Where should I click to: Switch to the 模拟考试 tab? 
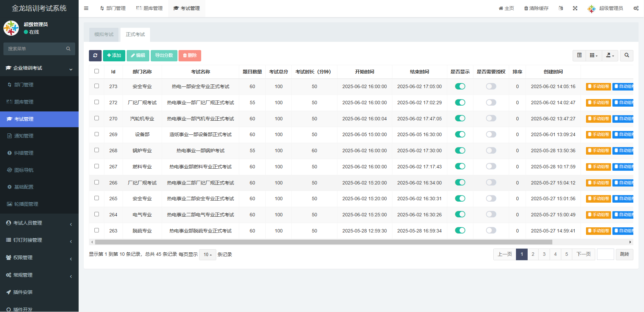[x=104, y=35]
